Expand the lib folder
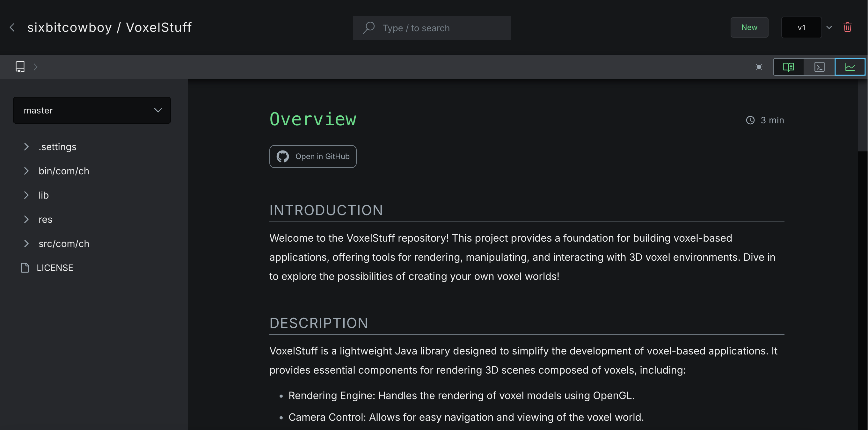This screenshot has width=868, height=430. click(x=26, y=195)
